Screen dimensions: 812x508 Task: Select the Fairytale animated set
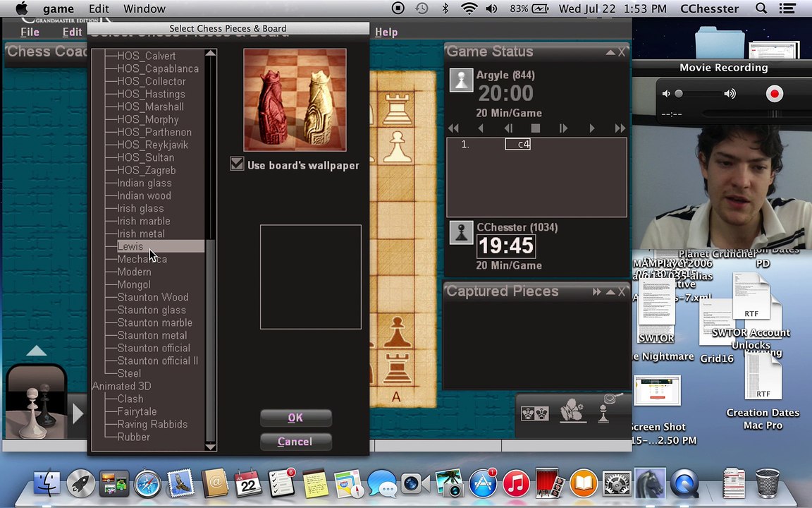[137, 411]
